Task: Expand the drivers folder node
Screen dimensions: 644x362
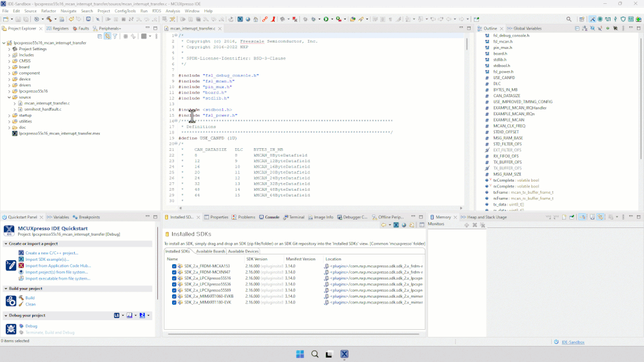Action: click(10, 85)
